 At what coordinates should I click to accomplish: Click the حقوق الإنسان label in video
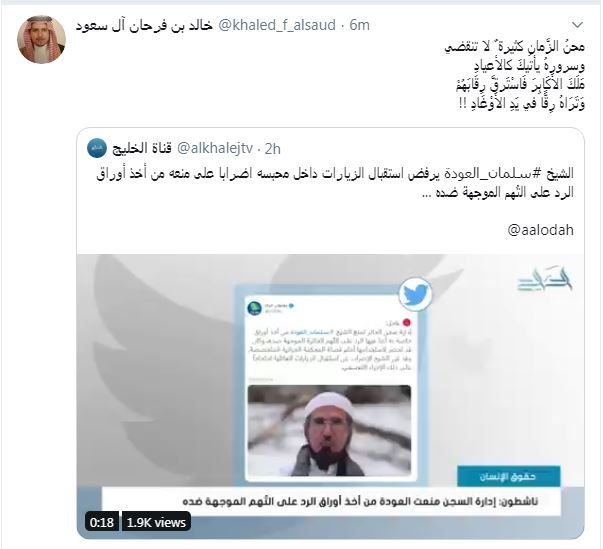(x=508, y=477)
